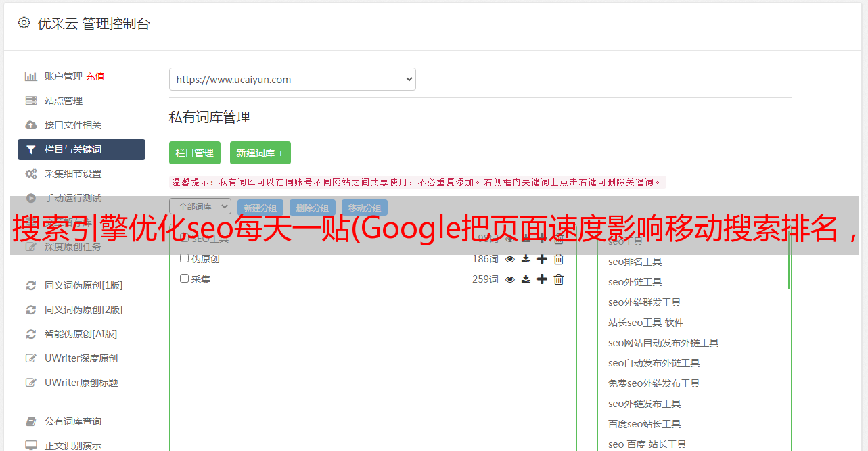Open the 全部词库 group dropdown
Viewport: 868px width, 451px height.
click(x=200, y=206)
